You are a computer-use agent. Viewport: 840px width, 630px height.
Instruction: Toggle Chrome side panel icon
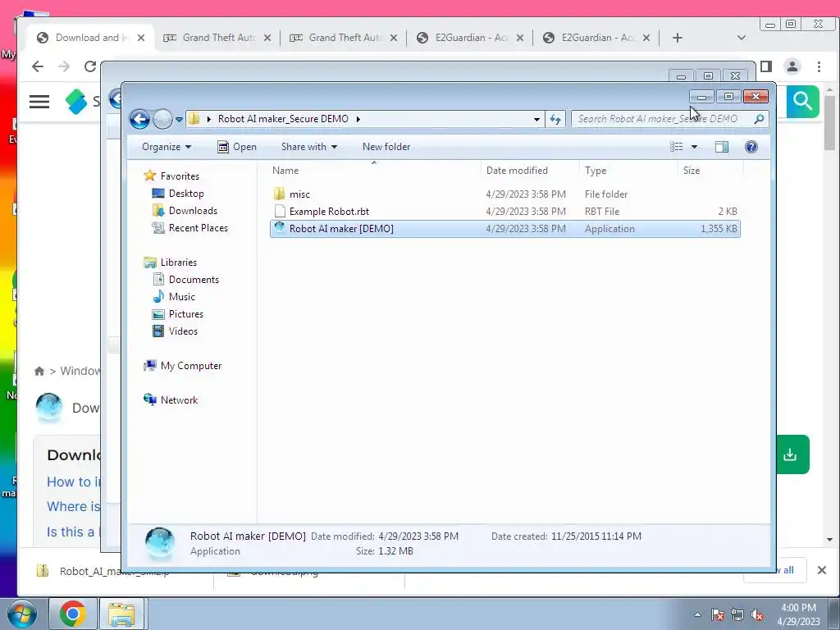(766, 66)
